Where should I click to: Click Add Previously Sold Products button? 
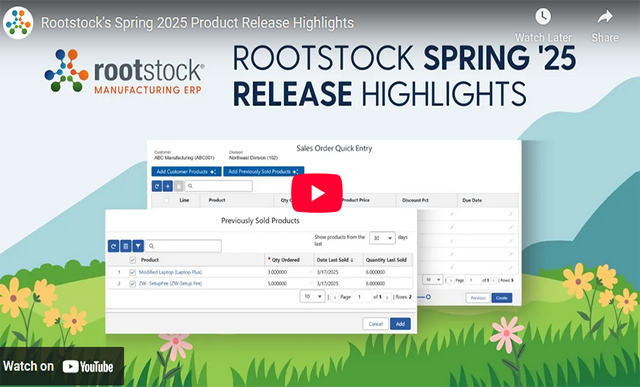pos(263,171)
